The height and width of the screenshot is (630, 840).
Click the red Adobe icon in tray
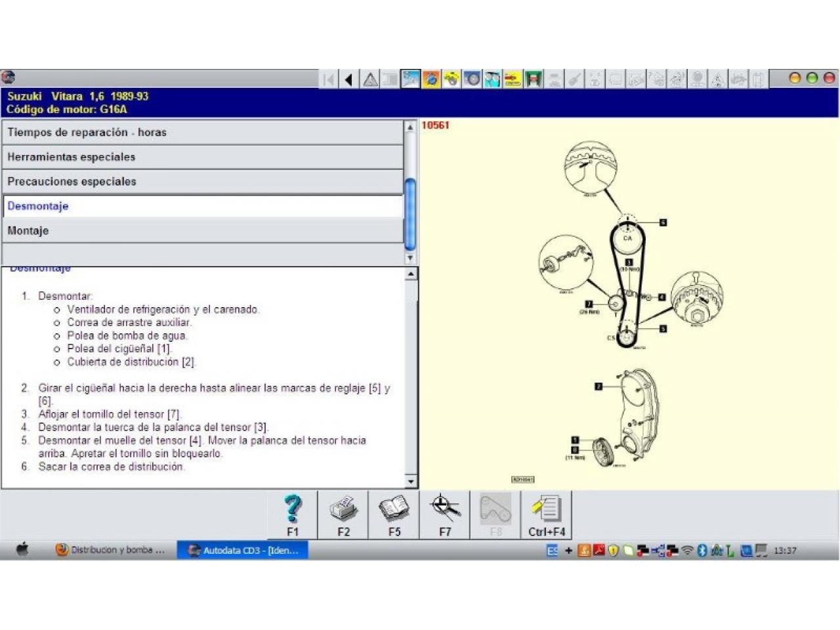(x=598, y=551)
